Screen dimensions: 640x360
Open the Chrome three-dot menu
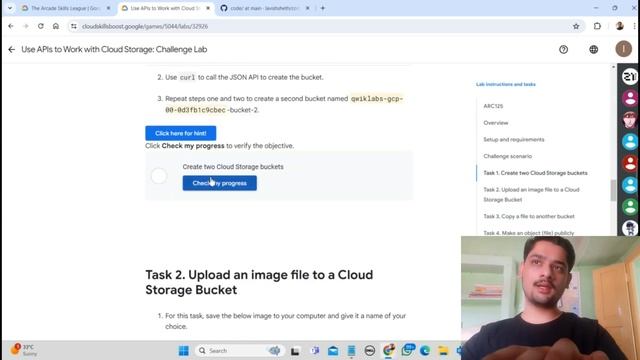click(x=635, y=26)
